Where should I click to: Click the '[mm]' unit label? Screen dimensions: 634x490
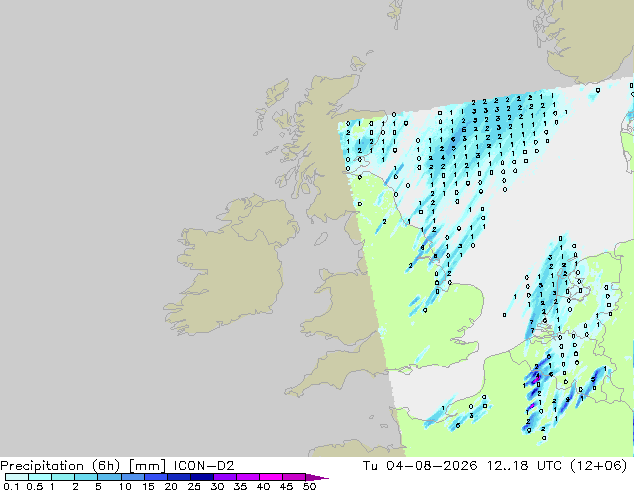tap(147, 466)
